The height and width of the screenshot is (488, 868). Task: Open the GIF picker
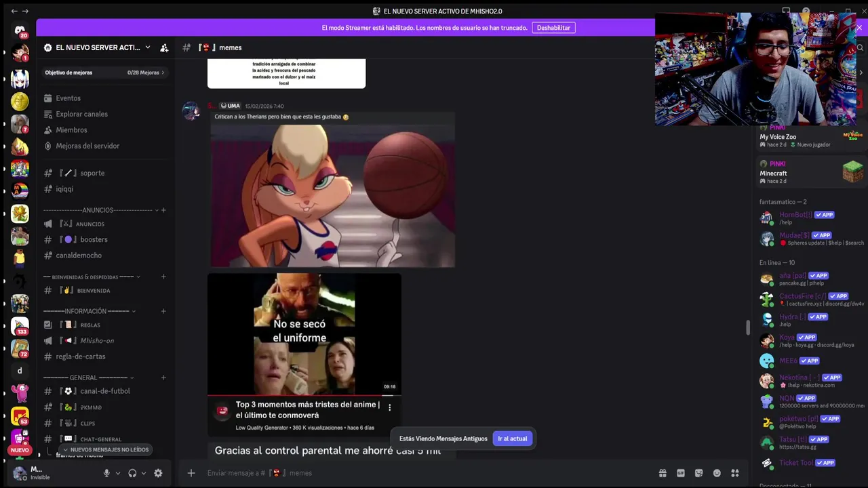681,473
